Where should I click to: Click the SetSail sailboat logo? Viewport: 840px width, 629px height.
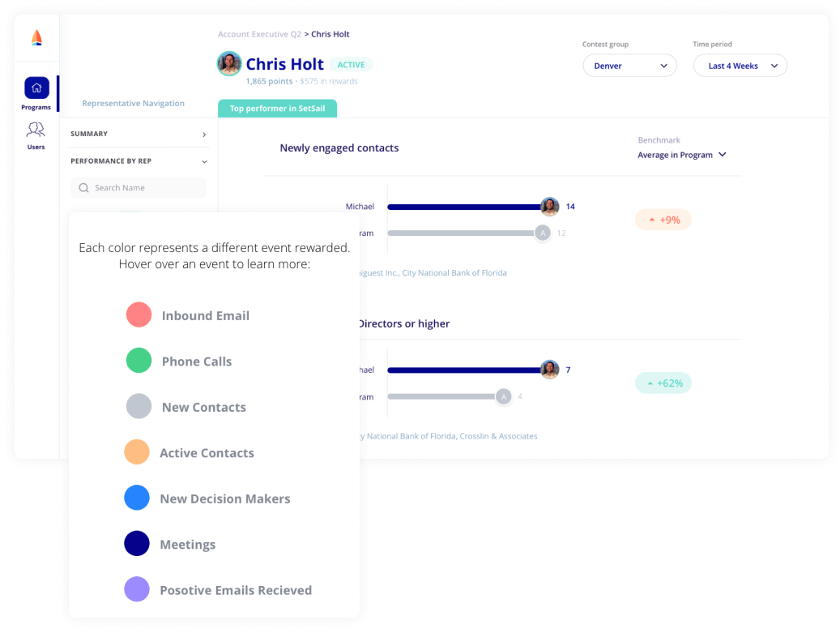click(36, 37)
